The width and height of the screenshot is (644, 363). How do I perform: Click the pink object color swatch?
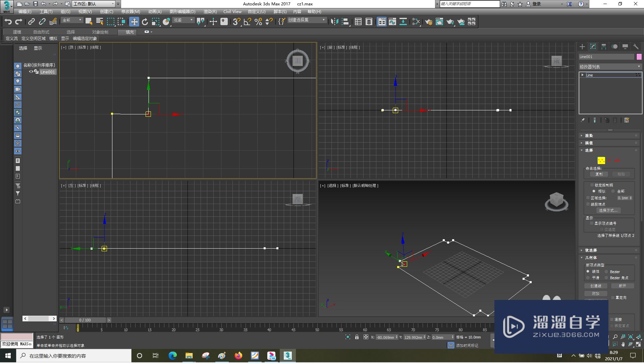click(x=639, y=57)
